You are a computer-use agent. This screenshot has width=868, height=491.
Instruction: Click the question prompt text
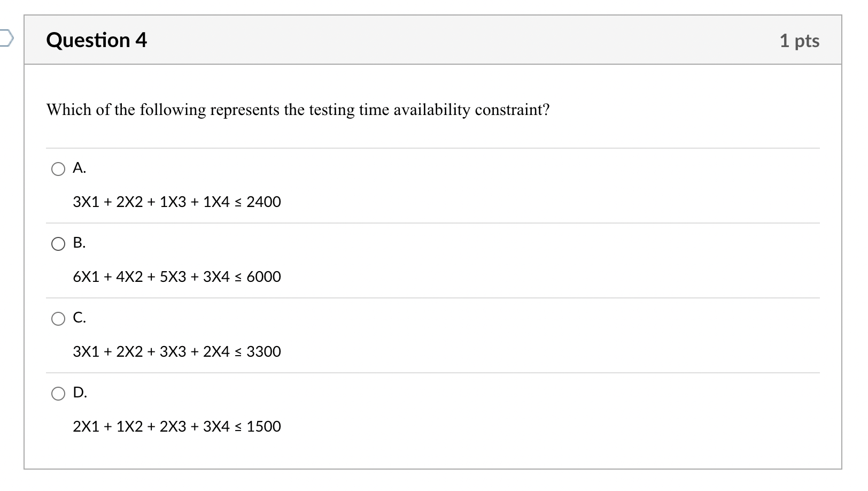tap(298, 110)
